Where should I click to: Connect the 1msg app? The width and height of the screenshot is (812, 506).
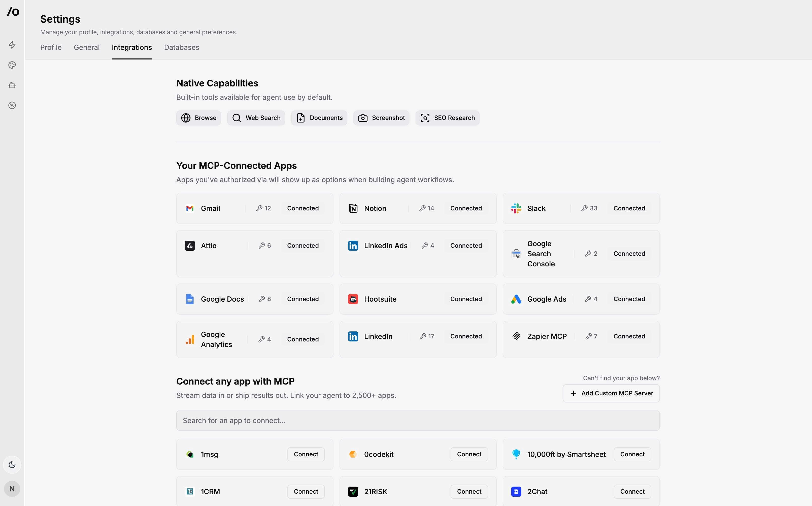306,454
